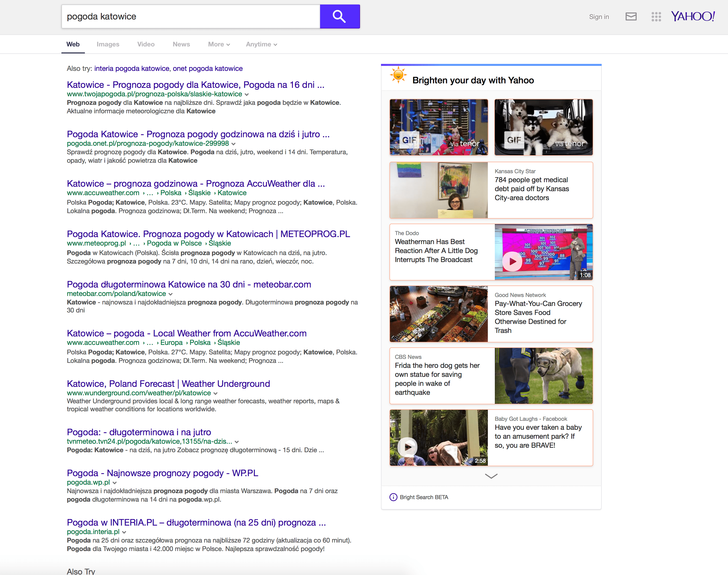Open 'Pogoda Katowice - Prognoza pogody godzinowa' result
Viewport: 728px width, 575px height.
198,134
